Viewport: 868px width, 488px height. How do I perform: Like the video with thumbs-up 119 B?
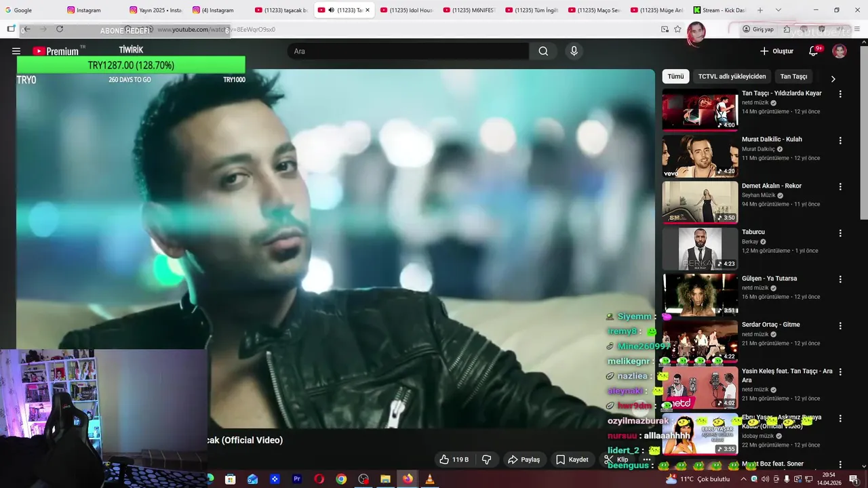click(x=454, y=460)
